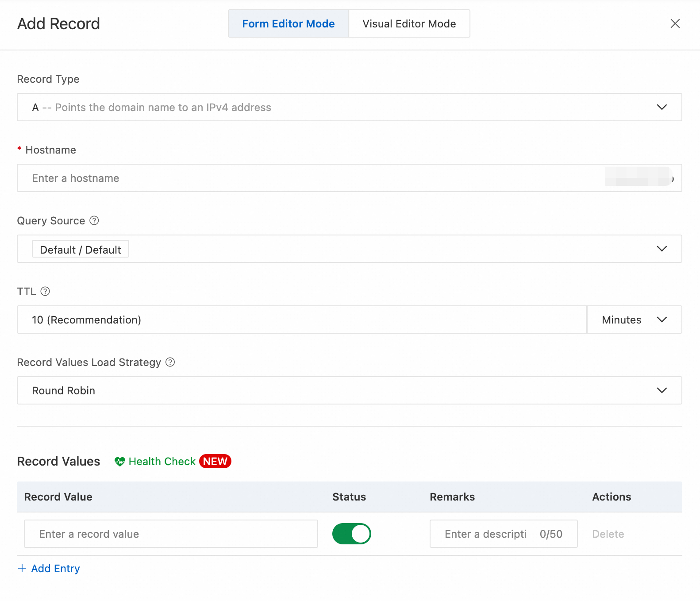Image resolution: width=700 pixels, height=601 pixels.
Task: Open the Health Check link
Action: click(x=162, y=462)
